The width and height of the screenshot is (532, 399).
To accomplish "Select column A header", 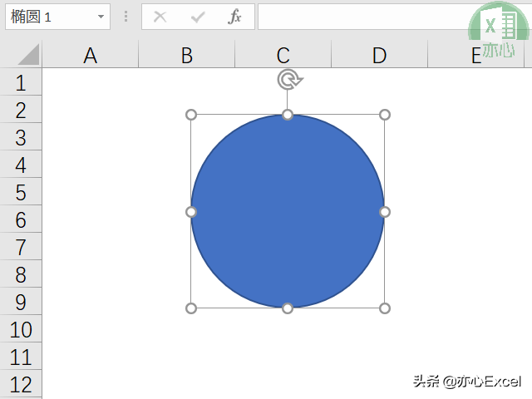I will pos(91,55).
